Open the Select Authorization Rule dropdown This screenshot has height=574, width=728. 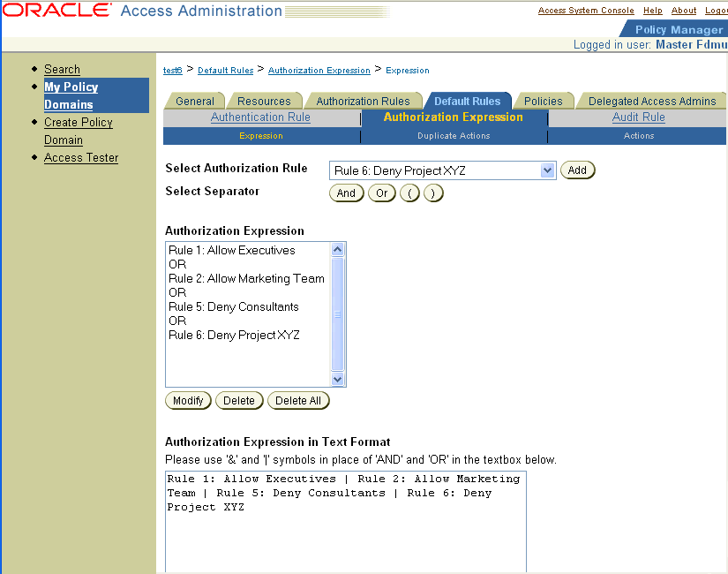pyautogui.click(x=442, y=170)
